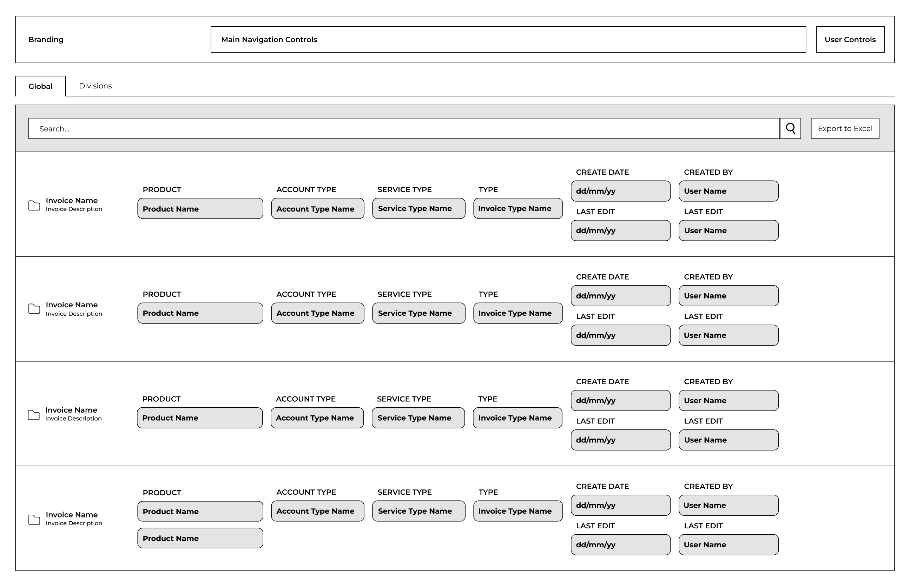The width and height of the screenshot is (910, 588).
Task: Click the Last Edit dd/mm/yy field on the second row
Action: click(620, 335)
